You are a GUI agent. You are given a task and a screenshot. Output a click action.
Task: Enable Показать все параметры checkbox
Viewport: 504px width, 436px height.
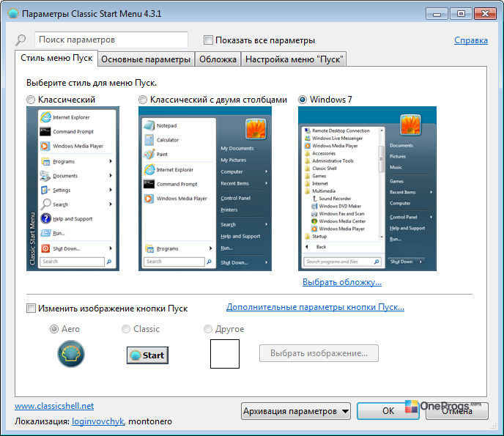coord(208,40)
